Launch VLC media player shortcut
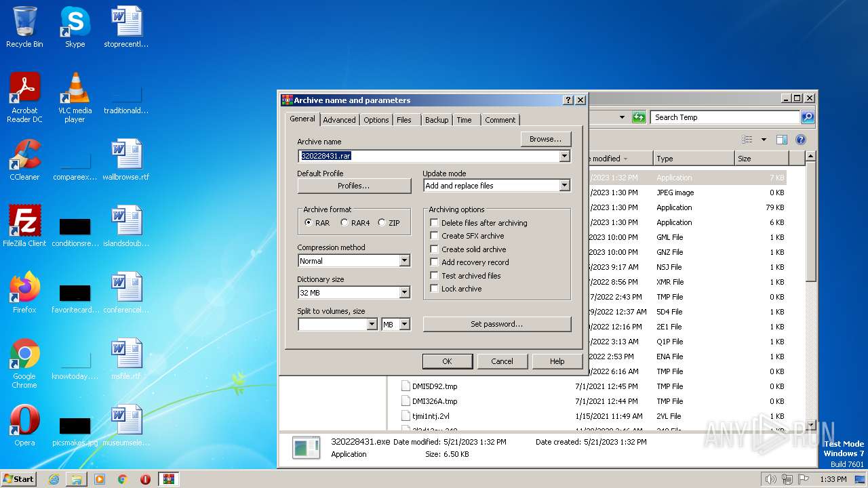 tap(75, 98)
